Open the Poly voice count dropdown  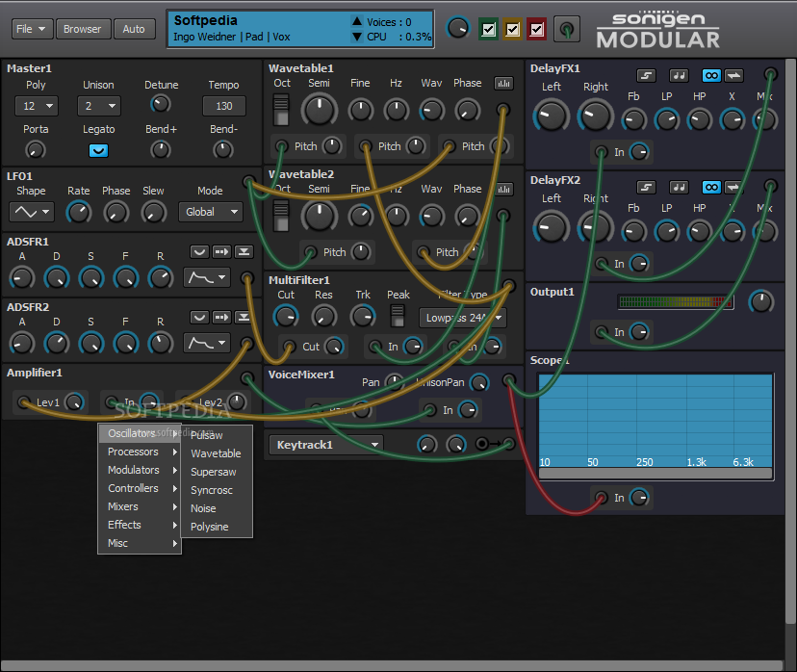[x=36, y=106]
